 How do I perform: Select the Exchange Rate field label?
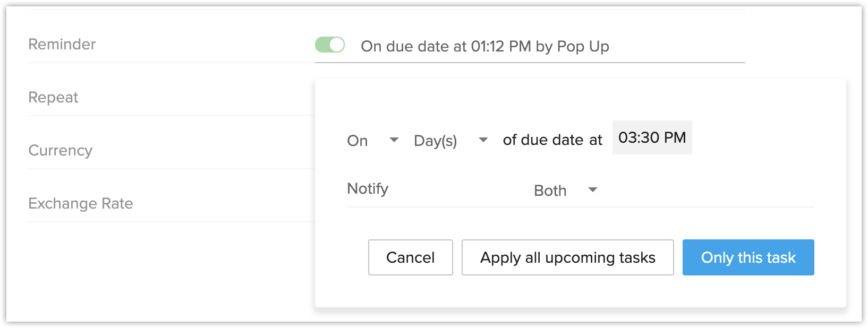[81, 204]
